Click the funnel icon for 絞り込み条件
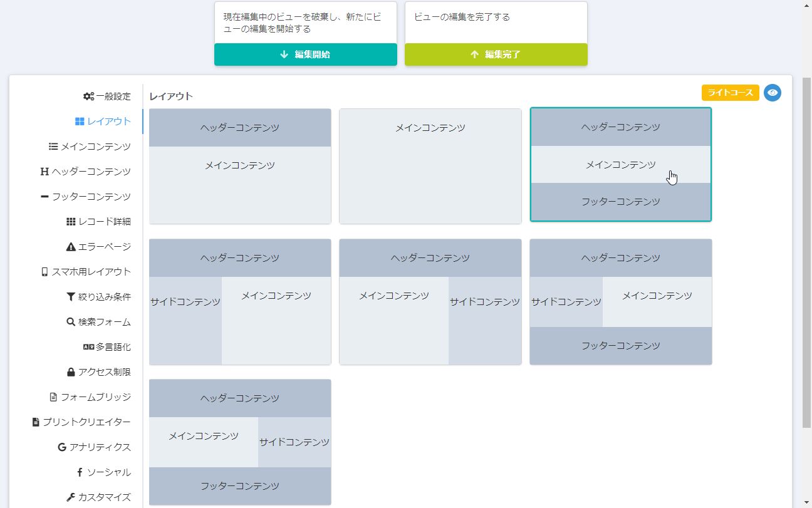This screenshot has width=812, height=508. [71, 297]
